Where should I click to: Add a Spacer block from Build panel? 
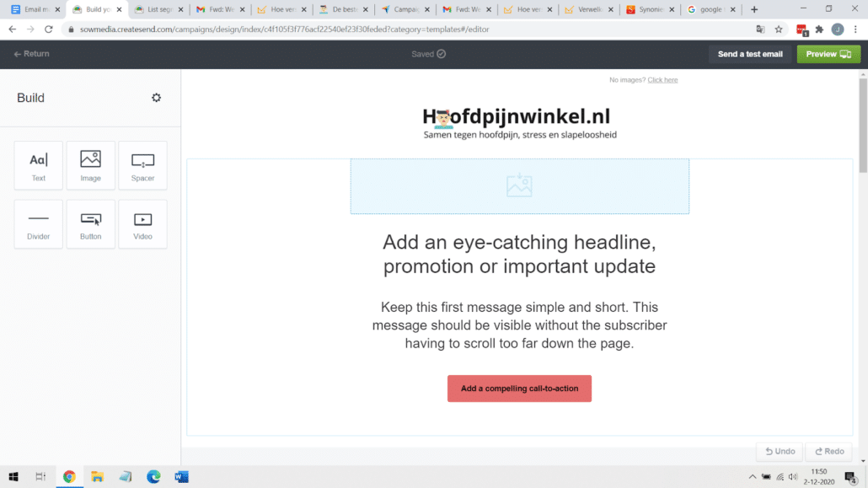tap(142, 166)
